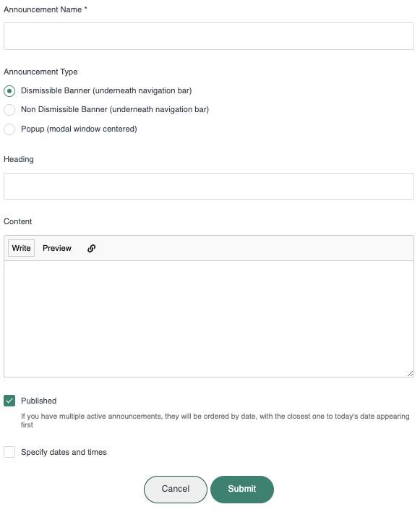The height and width of the screenshot is (512, 420).
Task: Click the resize handle of the Content textarea
Action: (x=410, y=374)
